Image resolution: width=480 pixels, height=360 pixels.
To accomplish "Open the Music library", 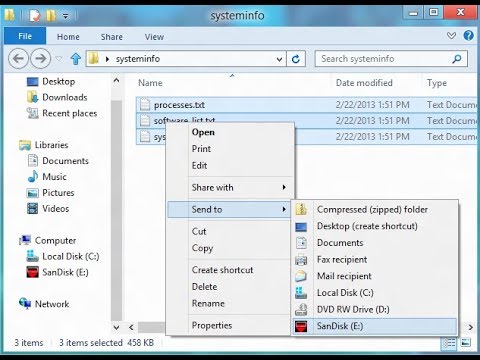I will (x=47, y=177).
